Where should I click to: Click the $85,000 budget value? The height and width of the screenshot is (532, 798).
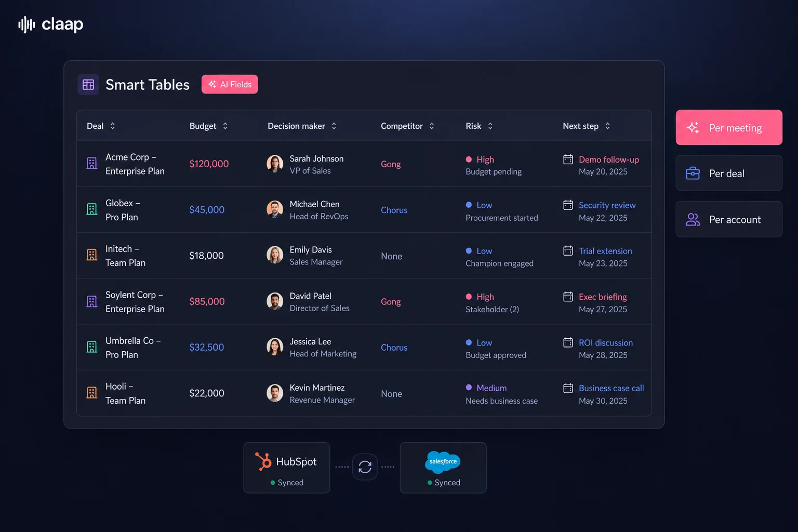click(207, 301)
